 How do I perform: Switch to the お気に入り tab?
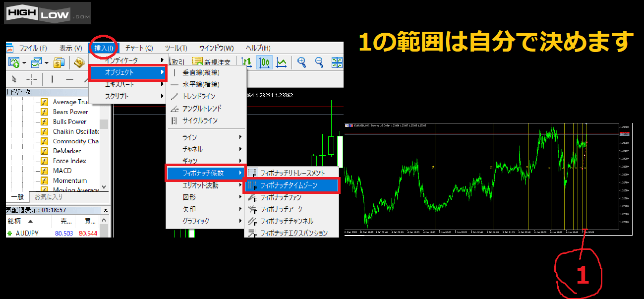(50, 197)
